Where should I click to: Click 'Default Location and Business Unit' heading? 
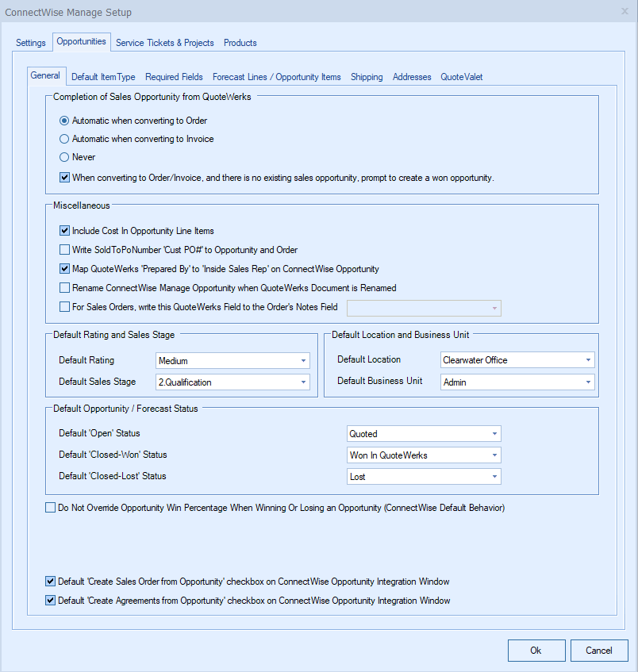point(401,335)
